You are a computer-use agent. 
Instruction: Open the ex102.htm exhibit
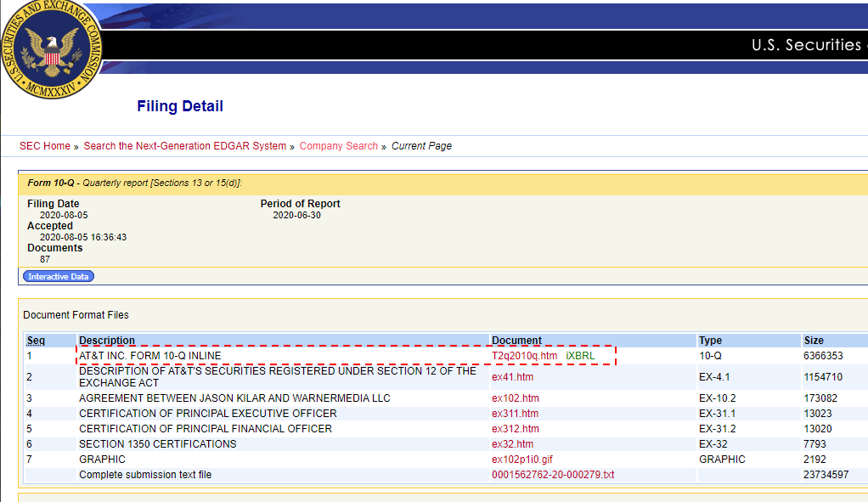click(516, 398)
